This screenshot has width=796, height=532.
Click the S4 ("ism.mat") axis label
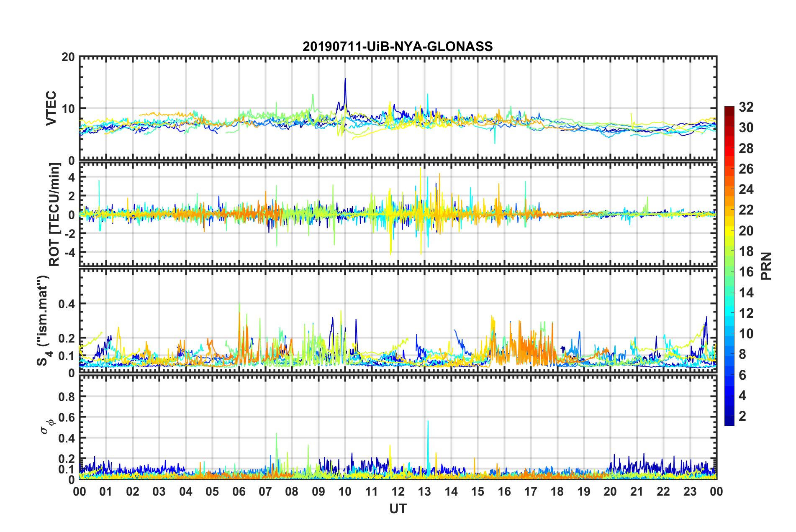44,321
